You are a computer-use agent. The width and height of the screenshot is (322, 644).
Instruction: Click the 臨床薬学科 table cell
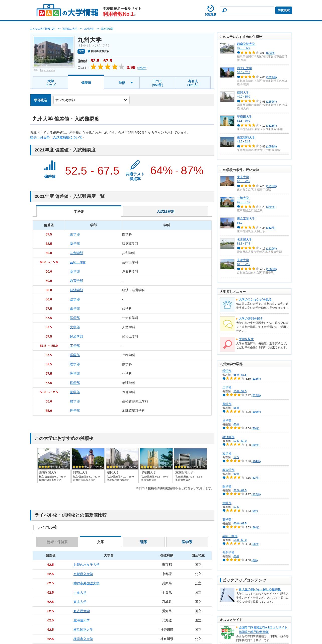coord(167,244)
